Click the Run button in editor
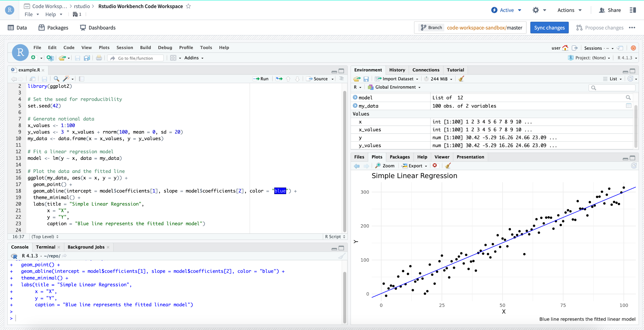 (x=261, y=79)
